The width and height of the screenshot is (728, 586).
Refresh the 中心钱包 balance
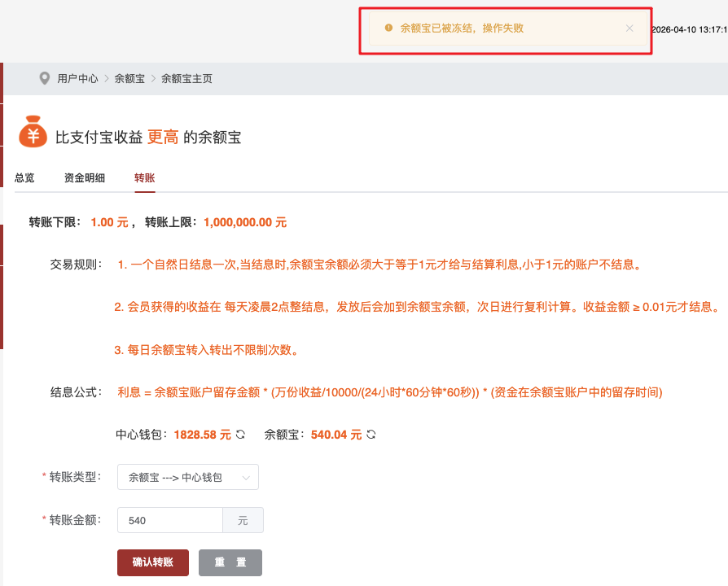(x=240, y=435)
